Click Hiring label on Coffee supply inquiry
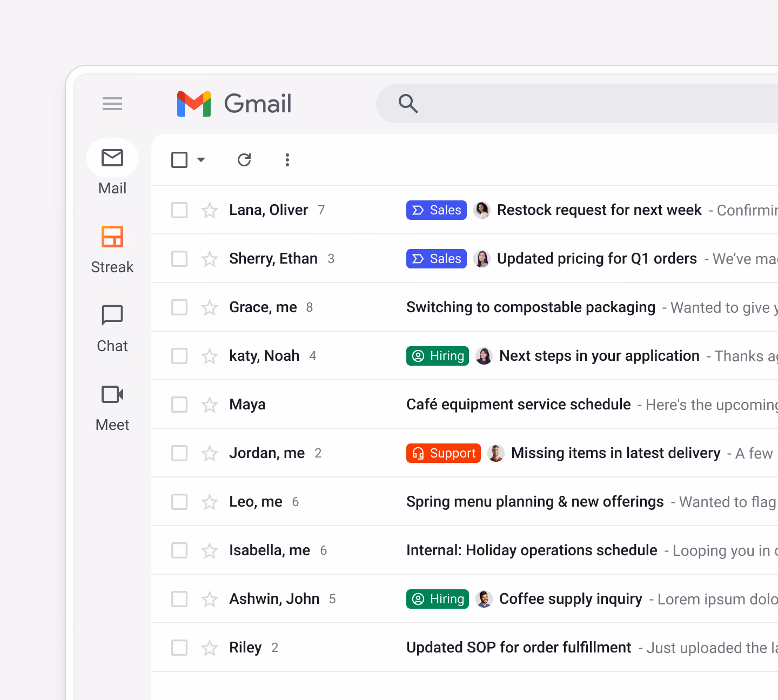Viewport: 778px width, 700px height. (438, 599)
